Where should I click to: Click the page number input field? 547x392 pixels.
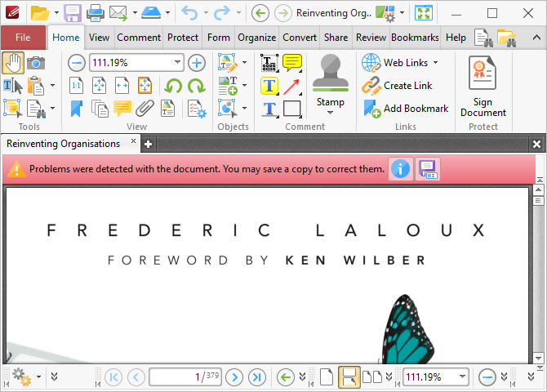(x=185, y=377)
